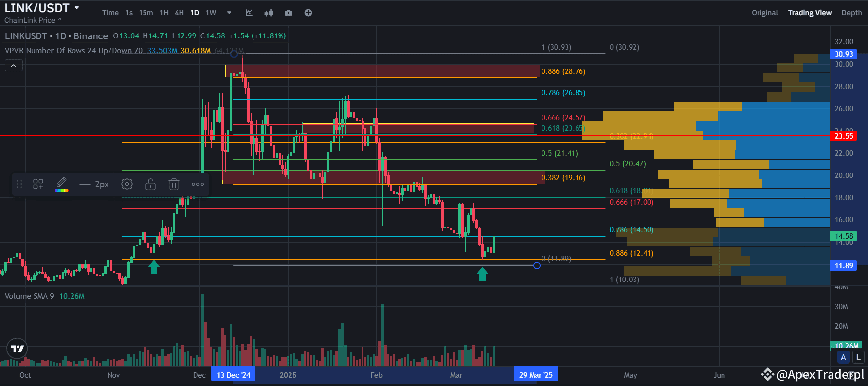
Task: Click the 0.666 (24.57) Fibonacci label
Action: pyautogui.click(x=563, y=118)
